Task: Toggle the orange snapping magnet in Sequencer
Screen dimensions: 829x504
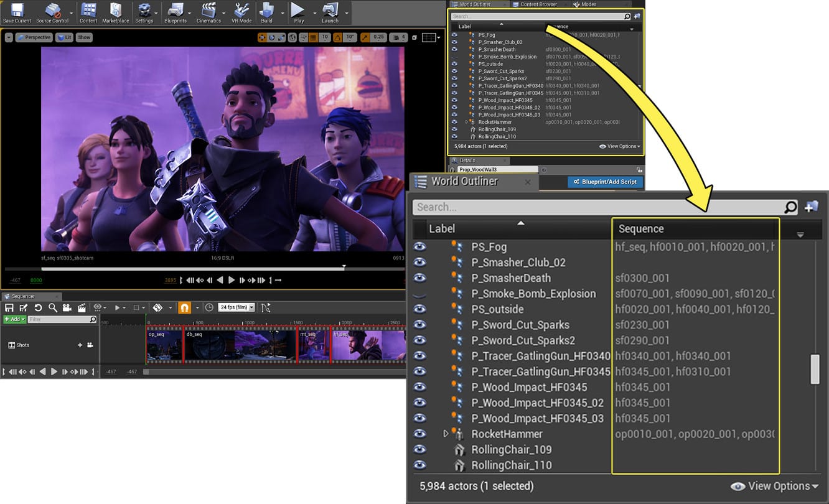Action: [184, 307]
